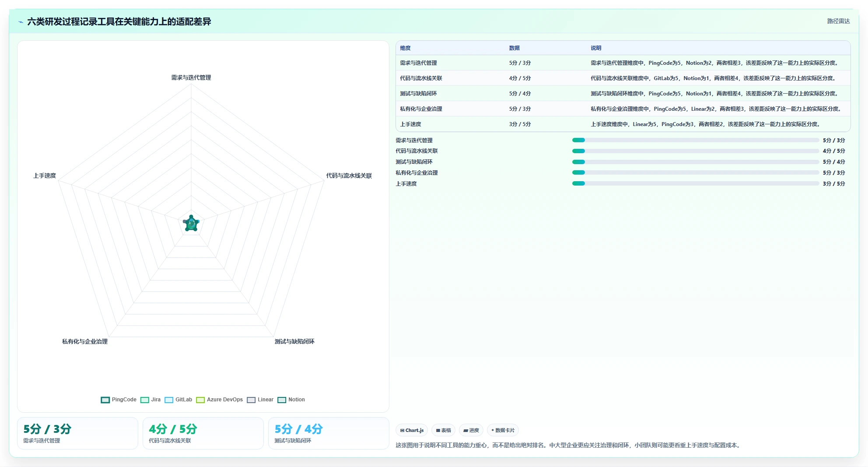868x467 pixels.
Task: Open the 5分 / 3分 需求与迭代管理 stat card
Action: click(x=77, y=433)
